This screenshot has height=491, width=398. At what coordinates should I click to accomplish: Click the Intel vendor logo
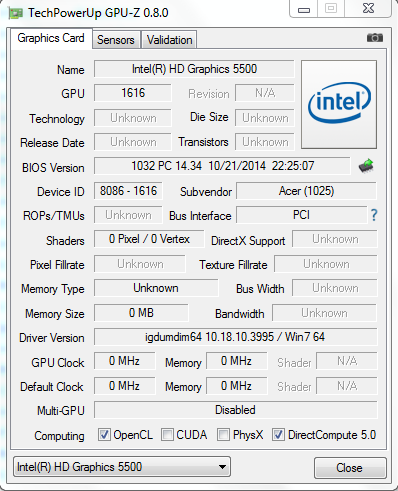[339, 104]
